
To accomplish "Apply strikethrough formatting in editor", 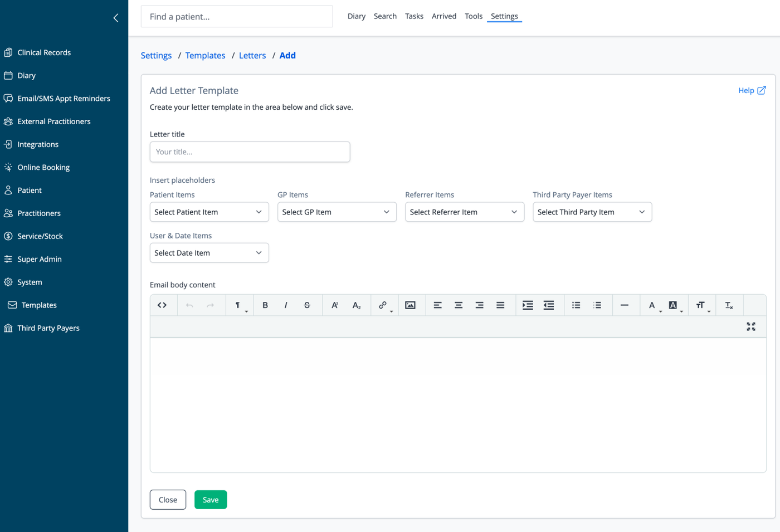I will click(307, 305).
